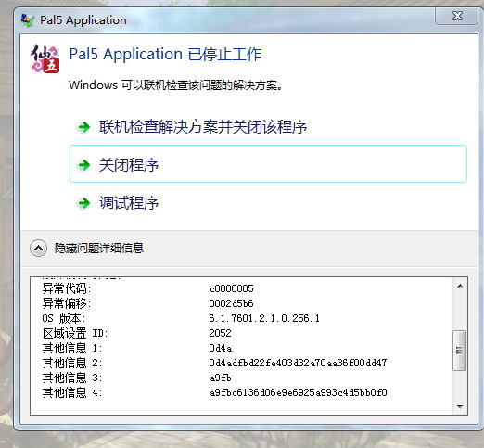Click the 其他信息 1 value 0d4a
Image resolution: width=484 pixels, height=448 pixels.
pos(221,348)
